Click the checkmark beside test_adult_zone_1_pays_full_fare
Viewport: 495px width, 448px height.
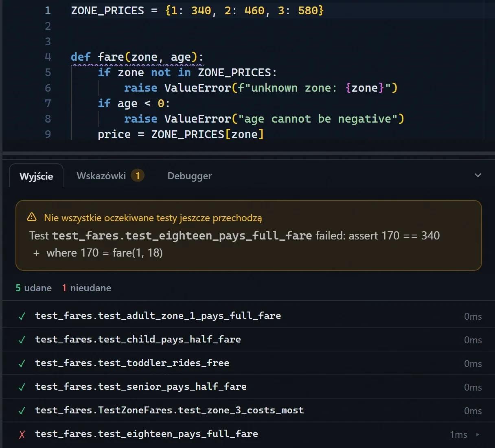coord(22,316)
